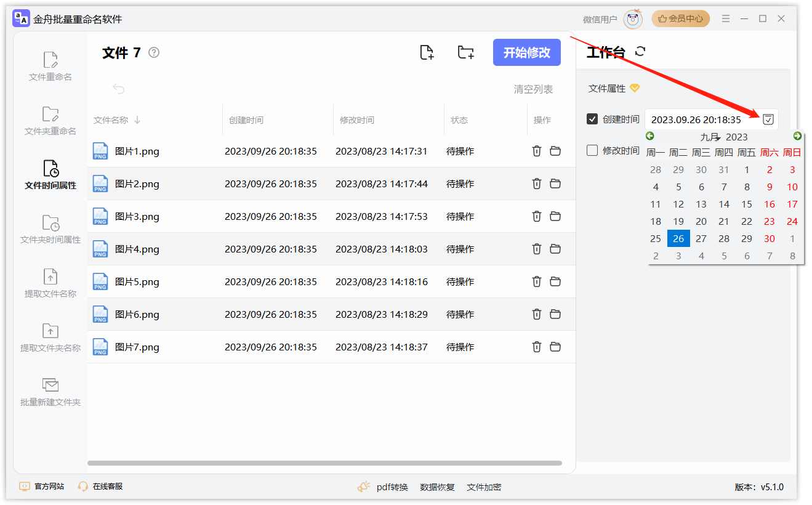Viewport: 812px width, 505px height.
Task: Delete 图片3.png using its trash icon
Action: coord(536,216)
